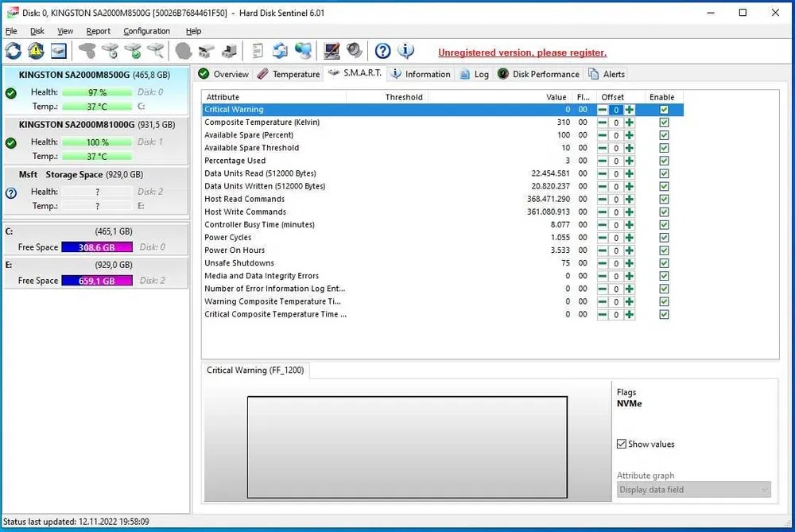Viewport: 795px width, 532px height.
Task: Click the Enable column header
Action: pyautogui.click(x=662, y=97)
